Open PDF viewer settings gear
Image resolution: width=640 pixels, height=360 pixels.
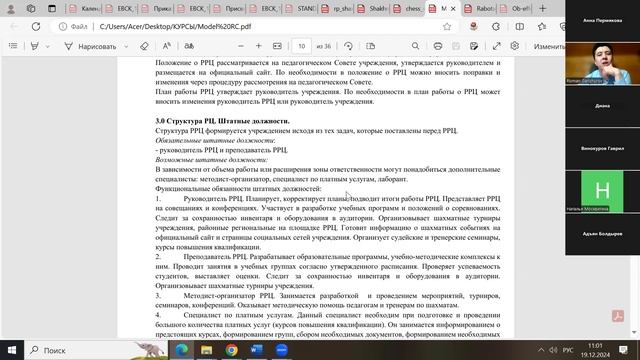click(515, 46)
